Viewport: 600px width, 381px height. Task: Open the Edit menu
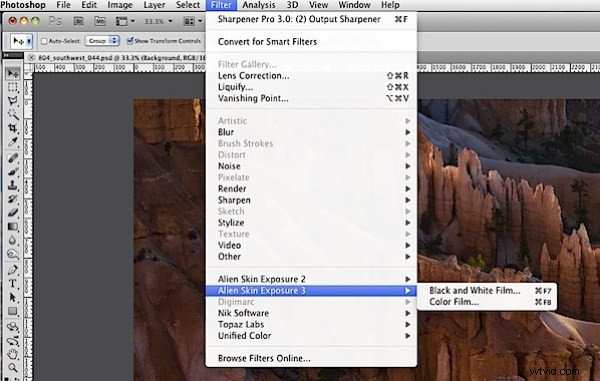point(89,5)
